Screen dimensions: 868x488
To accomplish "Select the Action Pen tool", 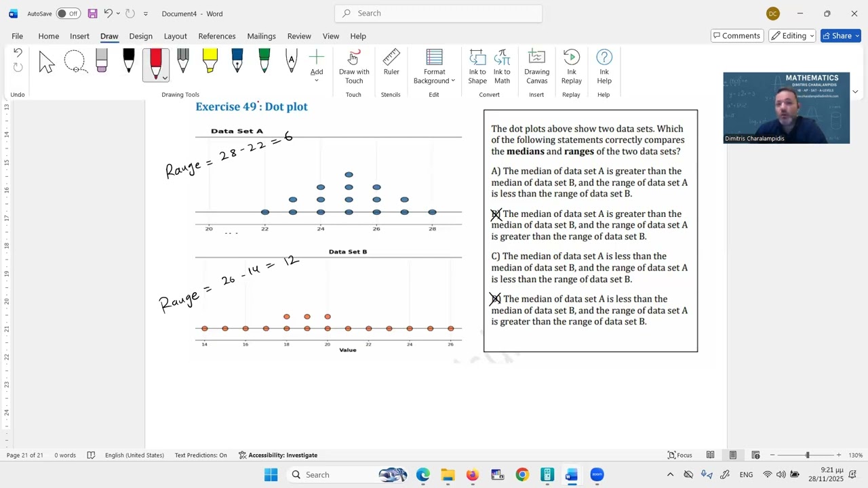I will 292,62.
